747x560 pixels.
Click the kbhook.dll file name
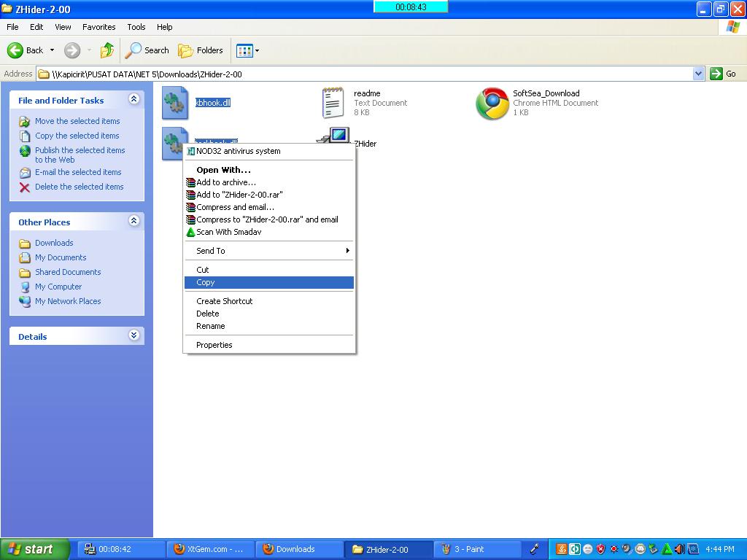pyautogui.click(x=213, y=102)
